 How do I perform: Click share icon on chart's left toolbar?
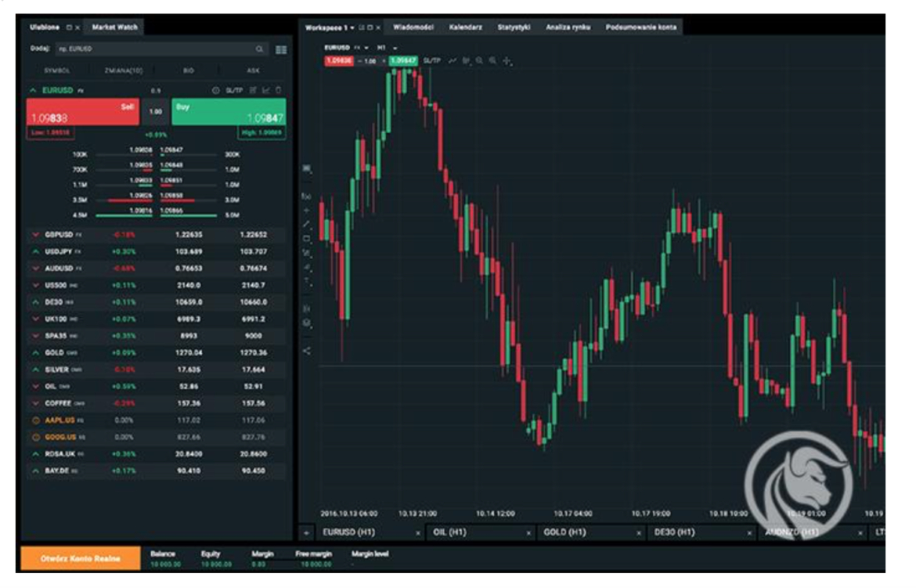306,351
